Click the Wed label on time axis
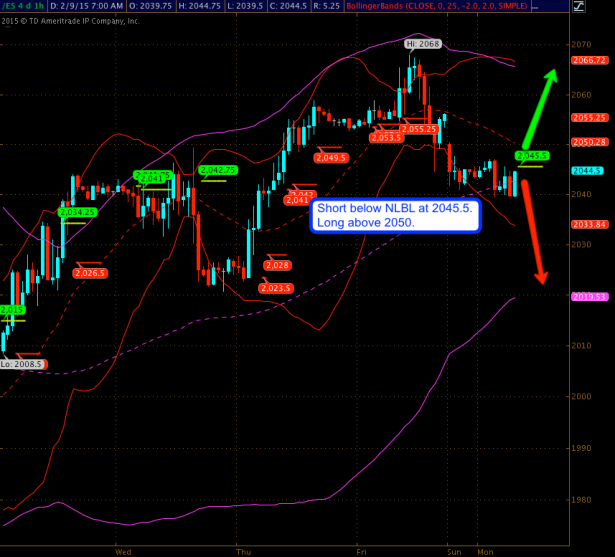 coord(123,552)
